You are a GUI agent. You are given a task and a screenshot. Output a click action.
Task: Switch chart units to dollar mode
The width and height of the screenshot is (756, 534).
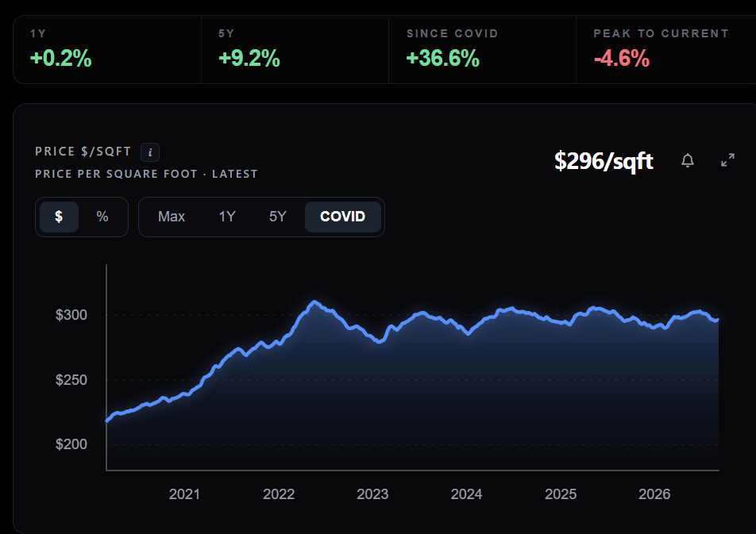(59, 217)
